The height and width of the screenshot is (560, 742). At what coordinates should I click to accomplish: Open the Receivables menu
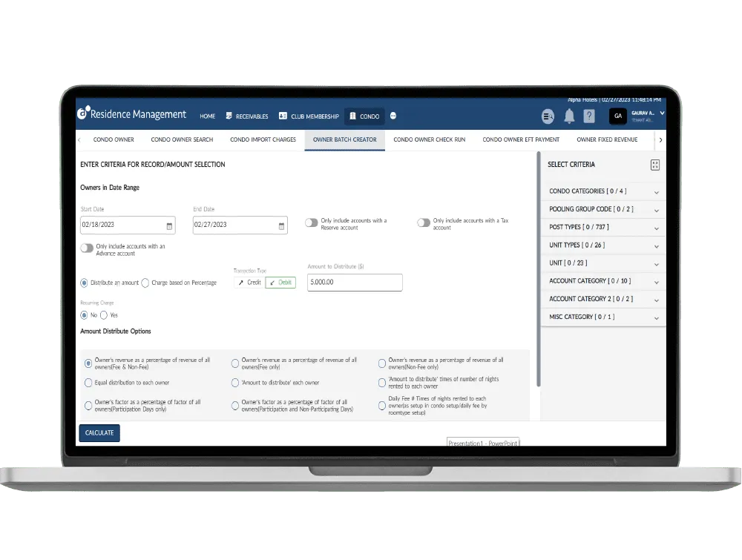click(247, 116)
